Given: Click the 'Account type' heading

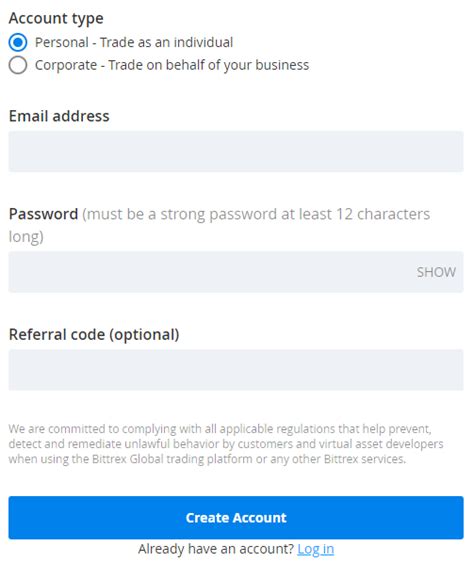Looking at the screenshot, I should pyautogui.click(x=56, y=19).
